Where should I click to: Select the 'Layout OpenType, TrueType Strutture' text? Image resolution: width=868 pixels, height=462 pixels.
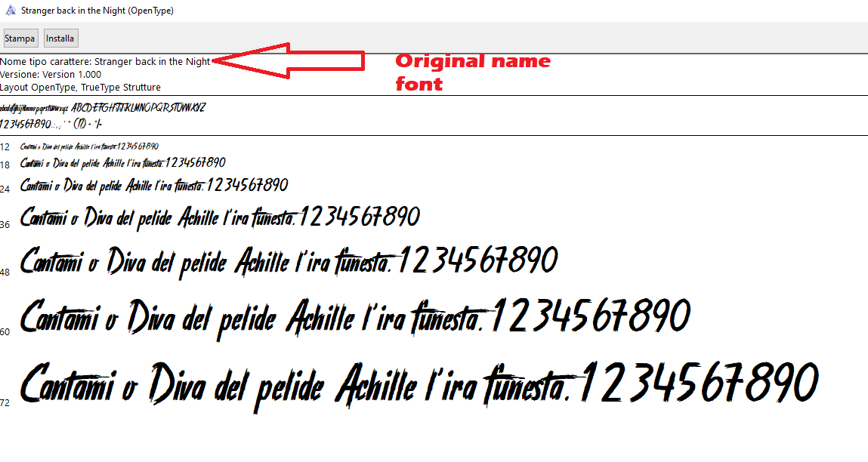tap(80, 88)
